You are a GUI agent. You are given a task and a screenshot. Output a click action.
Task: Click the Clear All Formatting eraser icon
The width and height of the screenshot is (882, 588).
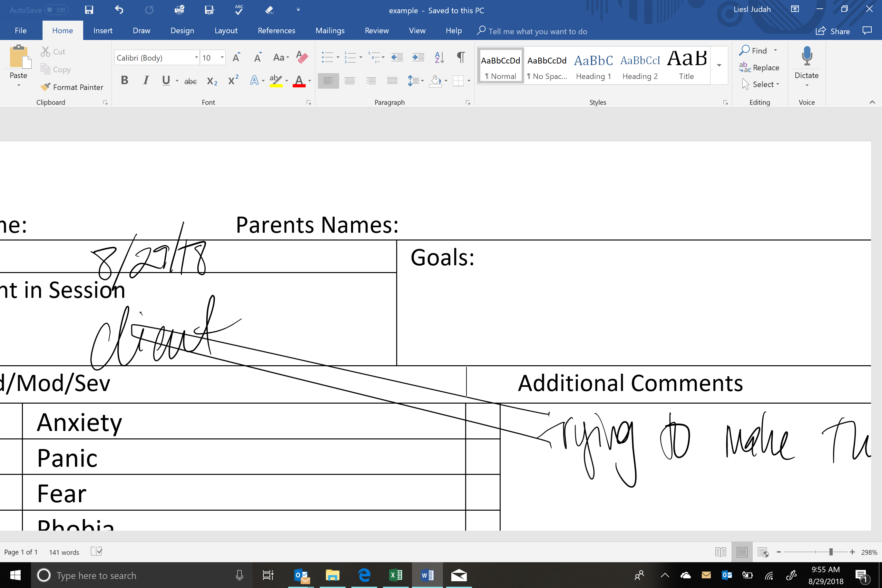[x=302, y=57]
